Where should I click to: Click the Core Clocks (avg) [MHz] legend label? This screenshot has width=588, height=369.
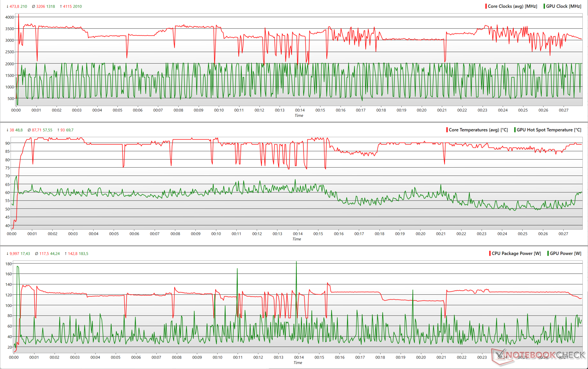click(x=512, y=6)
